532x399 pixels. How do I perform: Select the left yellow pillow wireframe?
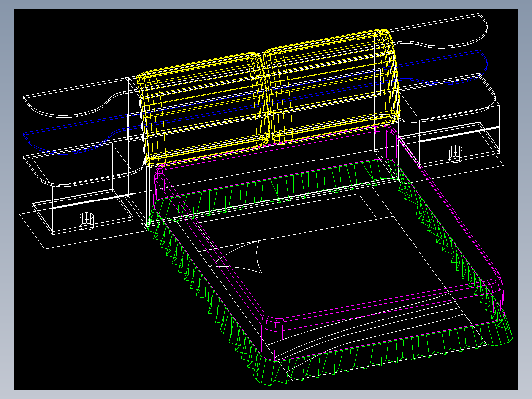click(x=202, y=109)
